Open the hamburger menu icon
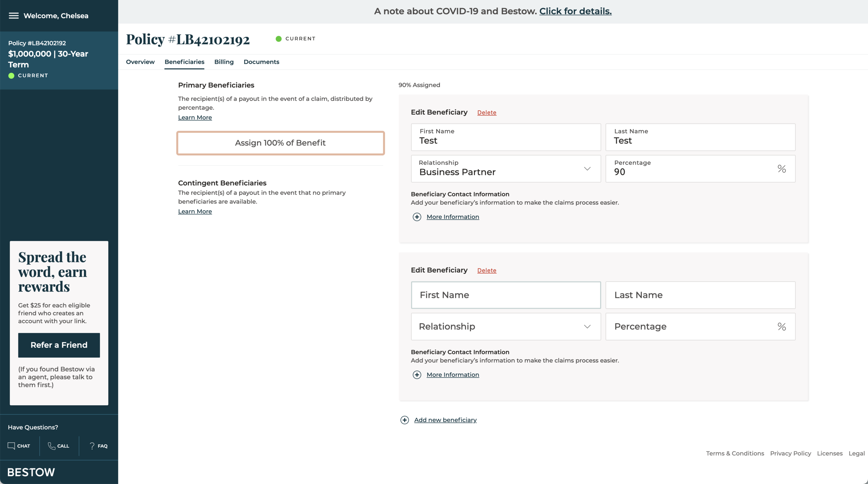 [14, 16]
